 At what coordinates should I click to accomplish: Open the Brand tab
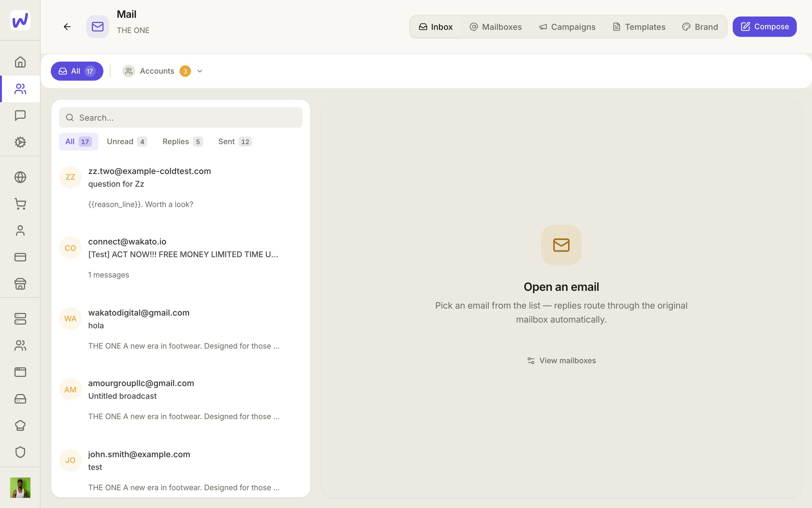(700, 27)
